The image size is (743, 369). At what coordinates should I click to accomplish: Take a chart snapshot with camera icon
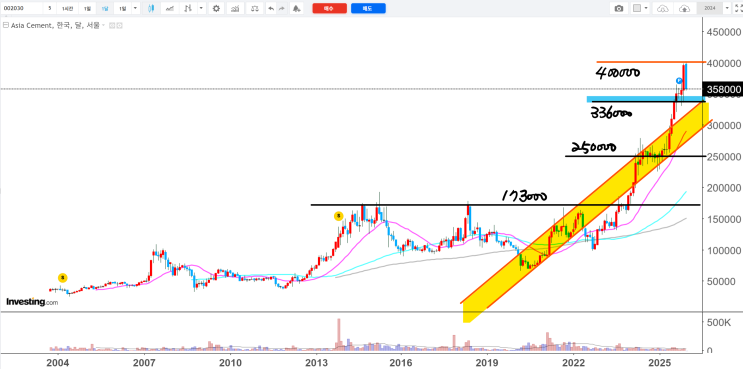(619, 8)
